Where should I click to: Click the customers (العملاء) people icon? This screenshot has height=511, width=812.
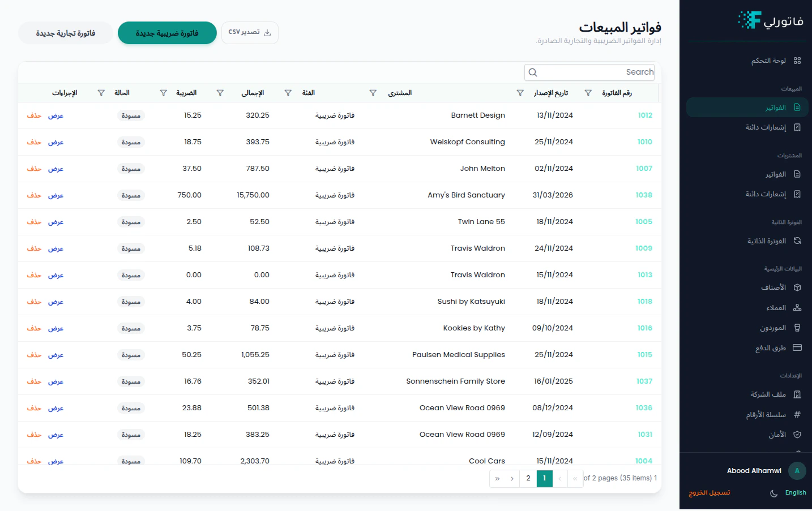[797, 308]
